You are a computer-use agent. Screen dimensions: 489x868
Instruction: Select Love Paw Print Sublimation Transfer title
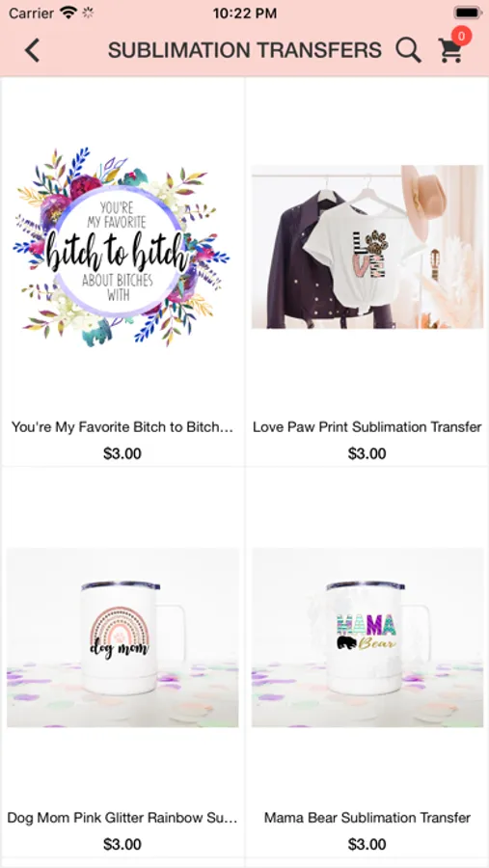tap(367, 427)
